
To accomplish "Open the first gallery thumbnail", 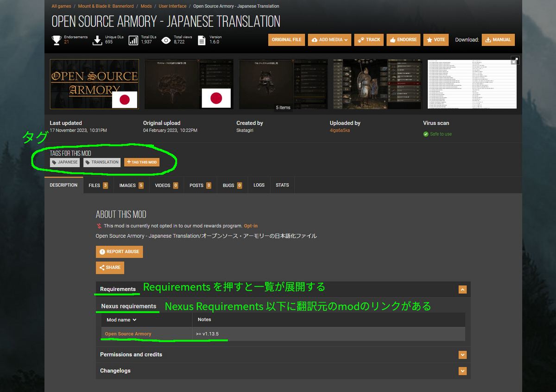I will (x=94, y=84).
